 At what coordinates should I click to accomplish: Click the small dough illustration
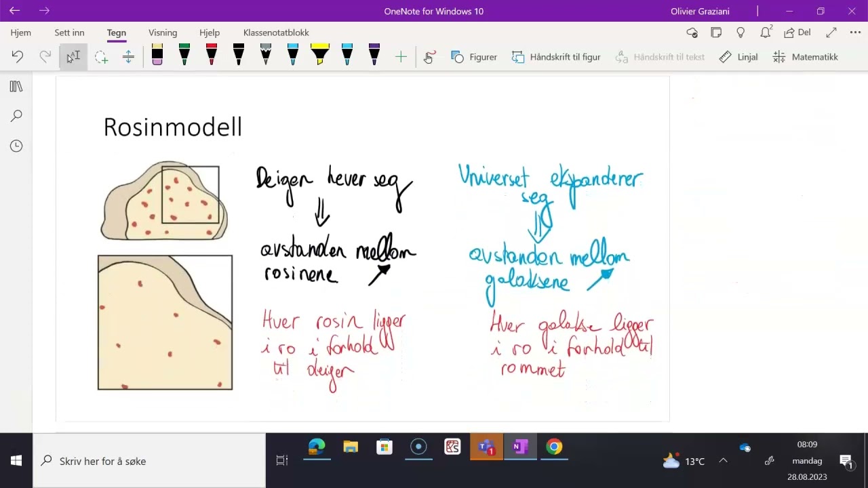164,201
